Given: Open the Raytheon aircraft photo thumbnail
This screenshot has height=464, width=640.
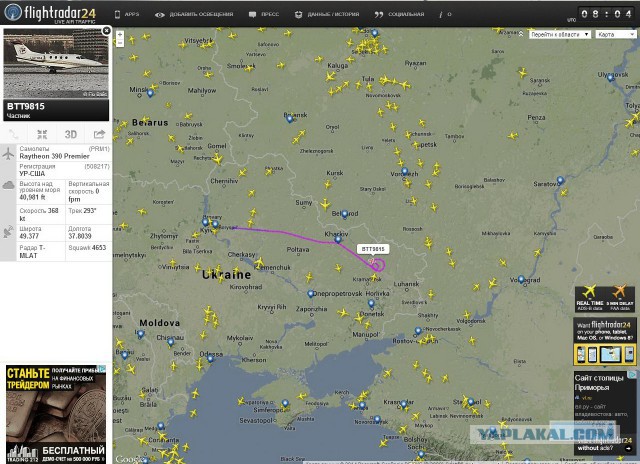Looking at the screenshot, I should tap(56, 63).
